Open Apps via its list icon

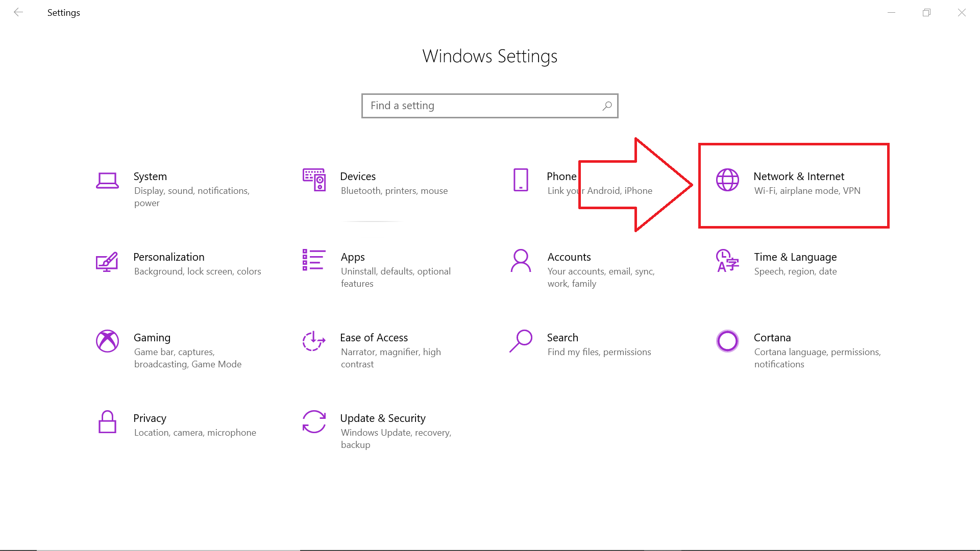(314, 260)
